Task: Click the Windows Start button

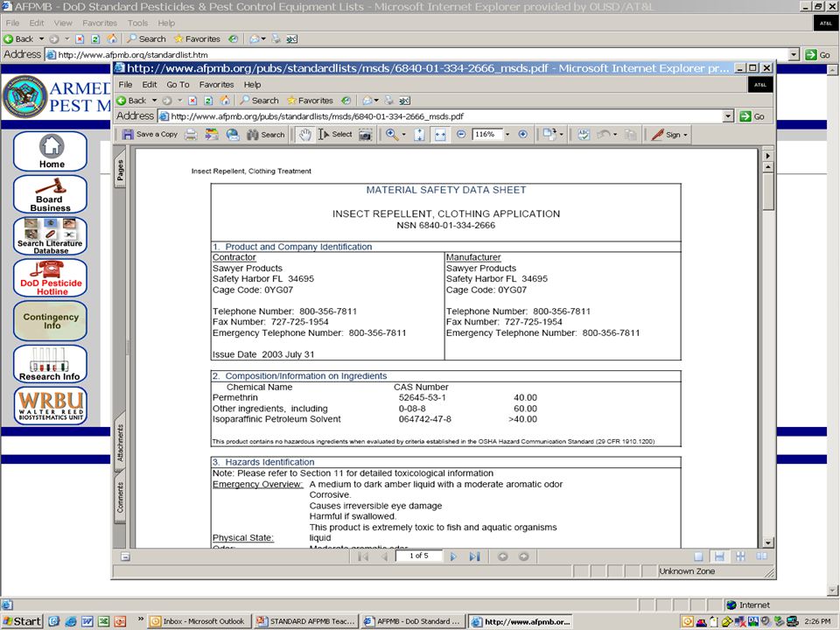Action: click(21, 621)
